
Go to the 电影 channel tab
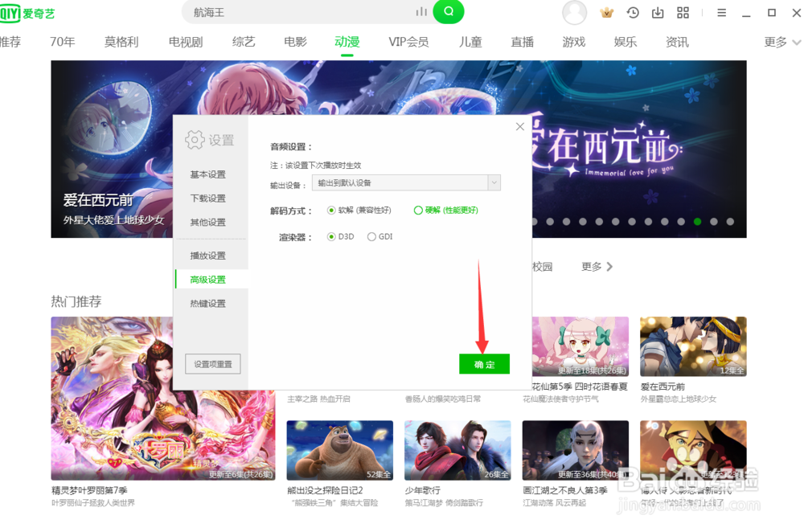coord(295,42)
